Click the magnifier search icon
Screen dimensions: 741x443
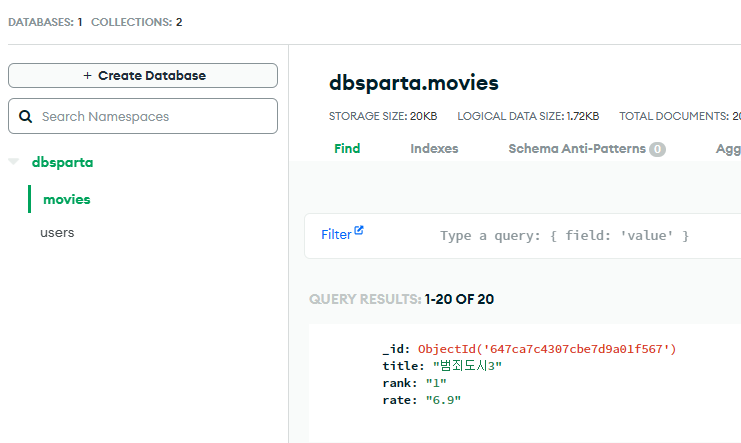click(26, 117)
